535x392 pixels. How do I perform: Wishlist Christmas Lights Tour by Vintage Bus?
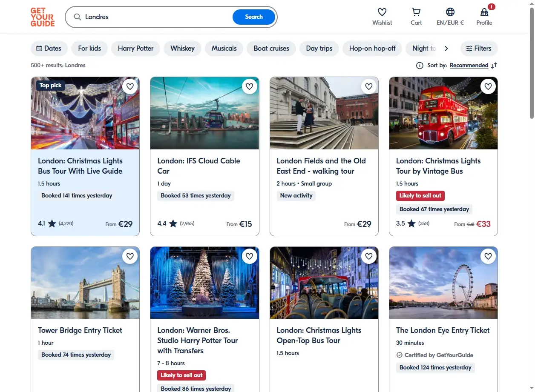coord(488,86)
